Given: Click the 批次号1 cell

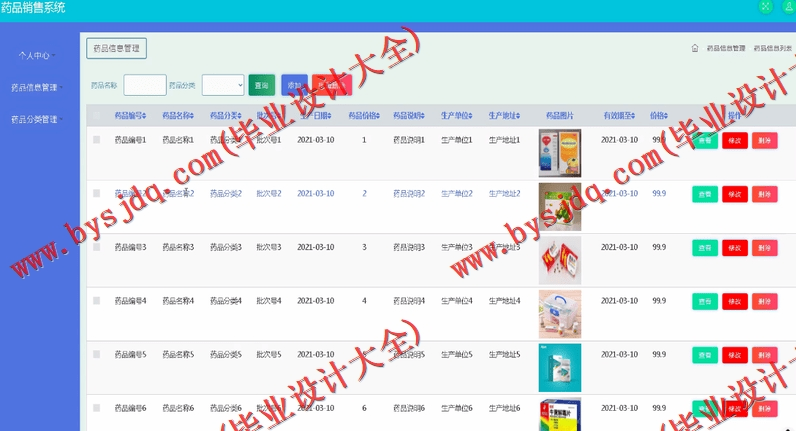Looking at the screenshot, I should 269,140.
